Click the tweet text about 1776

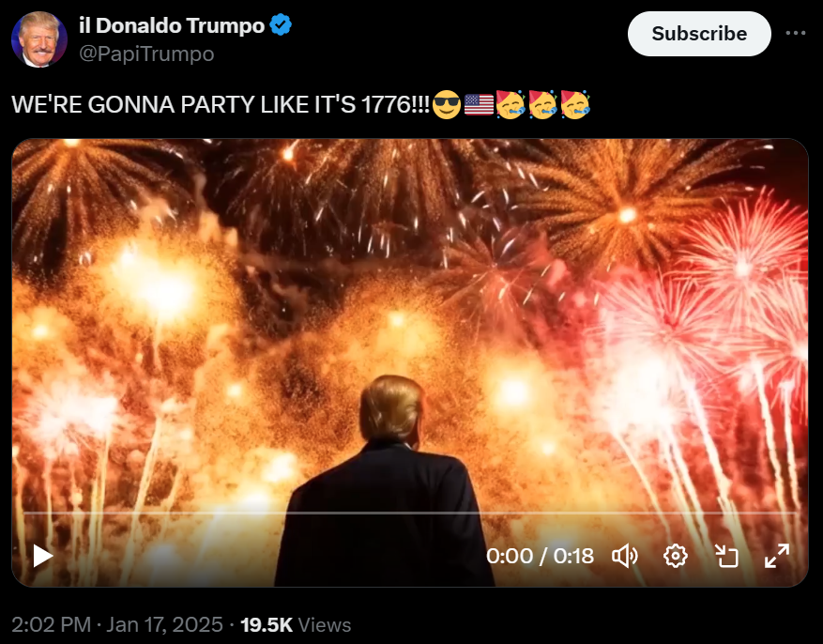tap(221, 104)
